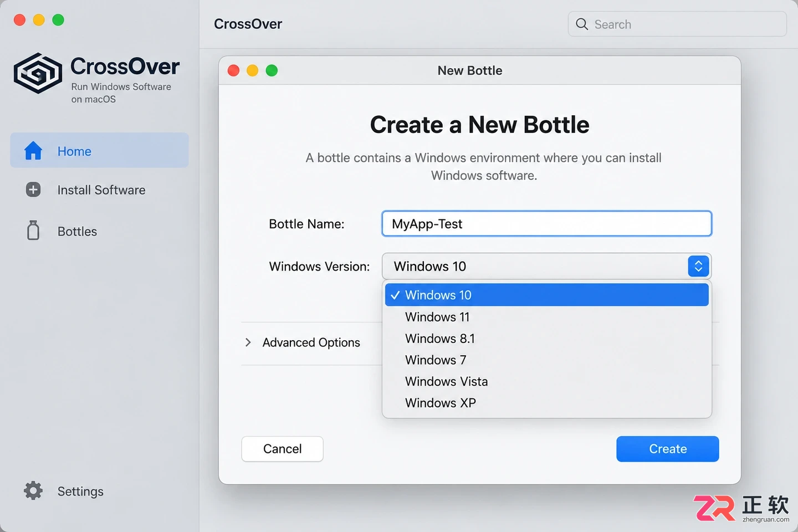The width and height of the screenshot is (798, 532).
Task: Click the Home house icon in sidebar
Action: point(33,151)
